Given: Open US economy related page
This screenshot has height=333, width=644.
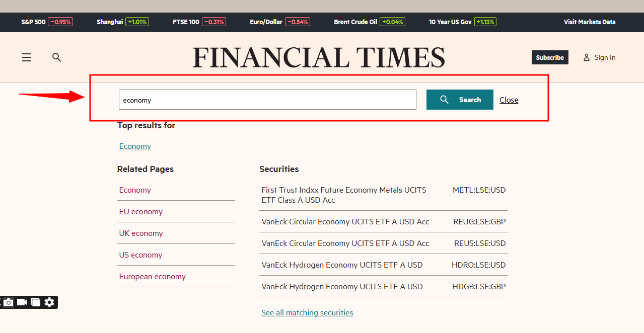Looking at the screenshot, I should 140,255.
